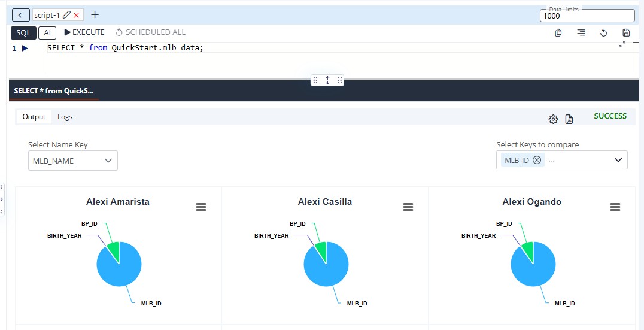The width and height of the screenshot is (644, 330).
Task: Format the SQL with the indent icon
Action: [x=581, y=33]
